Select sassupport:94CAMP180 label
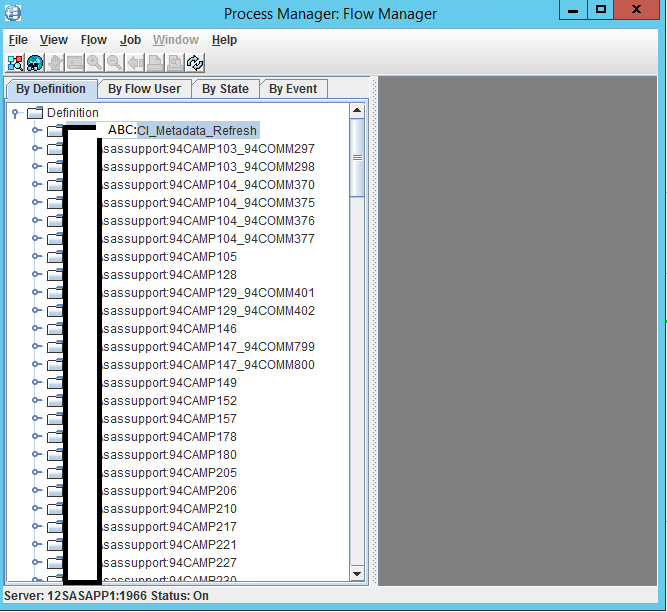 tap(170, 455)
